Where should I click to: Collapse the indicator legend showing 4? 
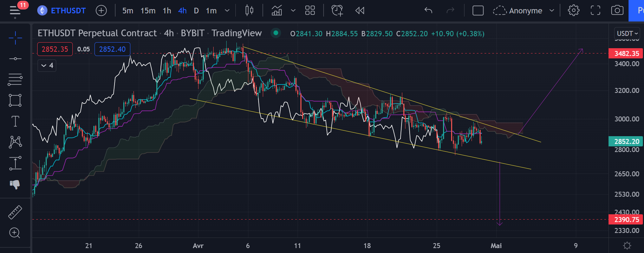(x=47, y=65)
